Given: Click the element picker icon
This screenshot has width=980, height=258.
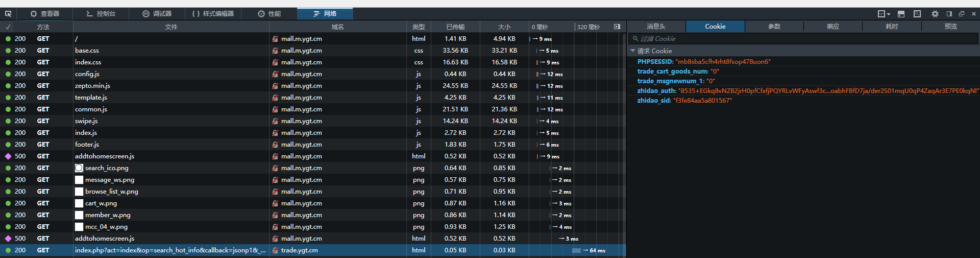Looking at the screenshot, I should [x=8, y=14].
